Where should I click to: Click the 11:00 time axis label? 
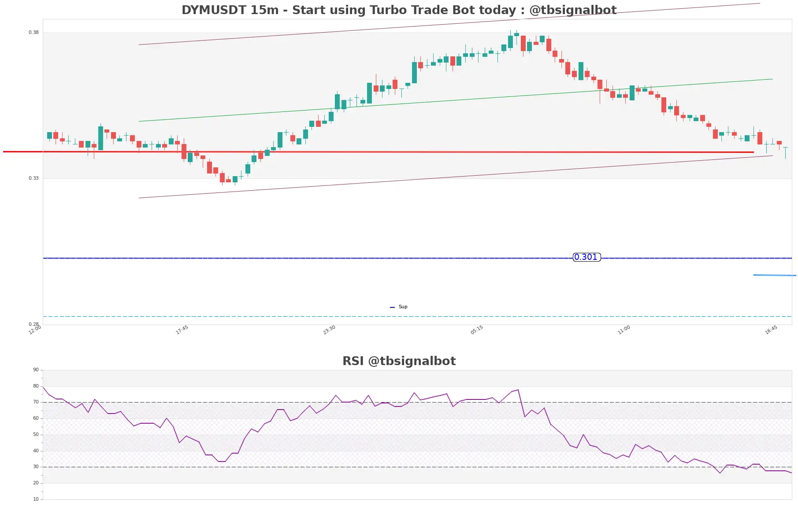624,330
